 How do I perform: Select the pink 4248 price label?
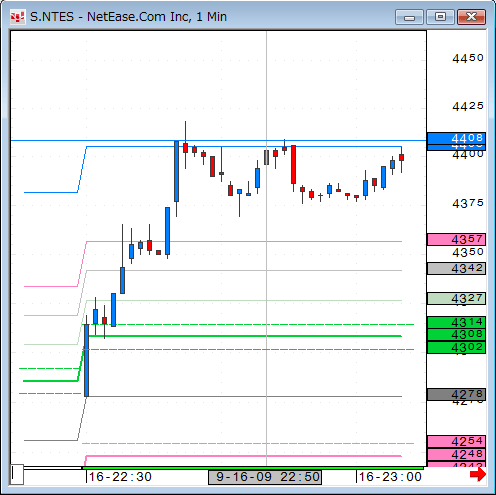[456, 454]
